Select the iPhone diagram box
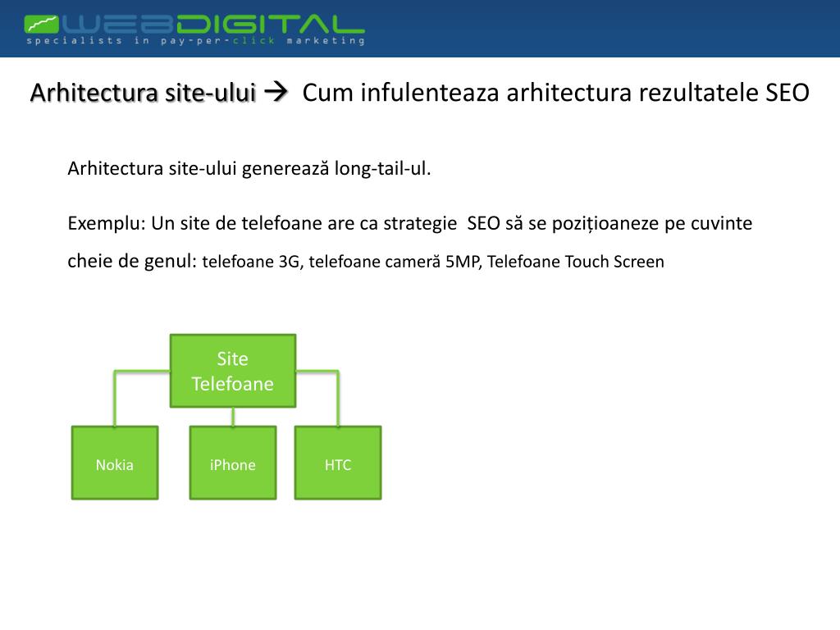Image resolution: width=840 pixels, height=630 pixels. coord(233,463)
